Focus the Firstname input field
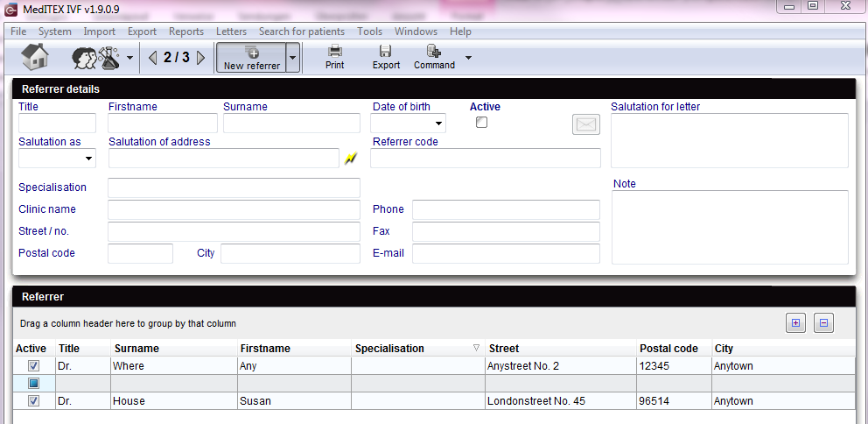 tap(163, 123)
